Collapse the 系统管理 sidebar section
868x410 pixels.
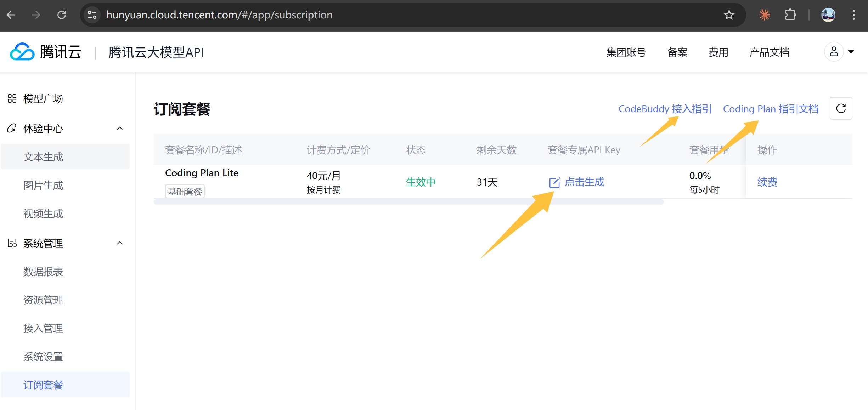click(120, 243)
